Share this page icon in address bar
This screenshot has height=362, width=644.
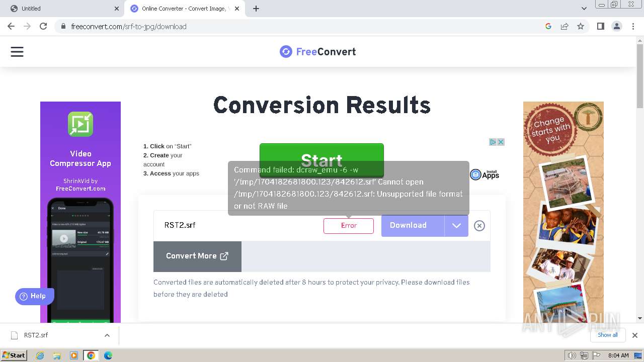click(565, 26)
